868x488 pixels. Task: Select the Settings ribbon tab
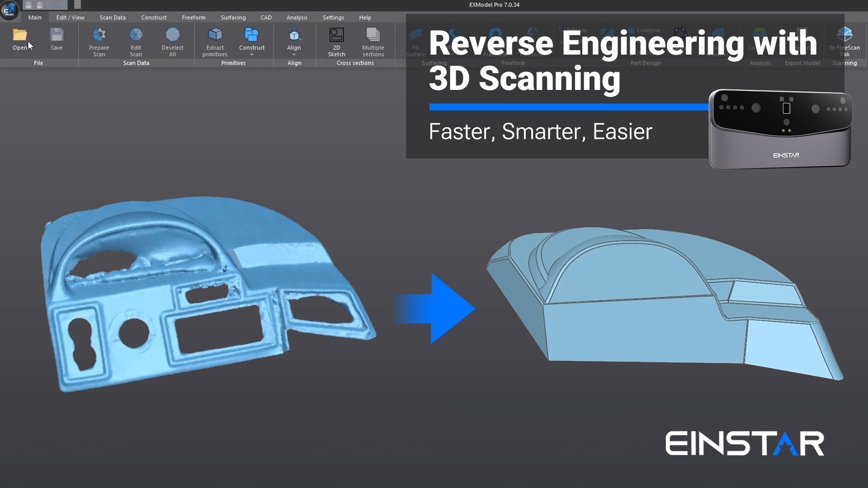click(333, 17)
